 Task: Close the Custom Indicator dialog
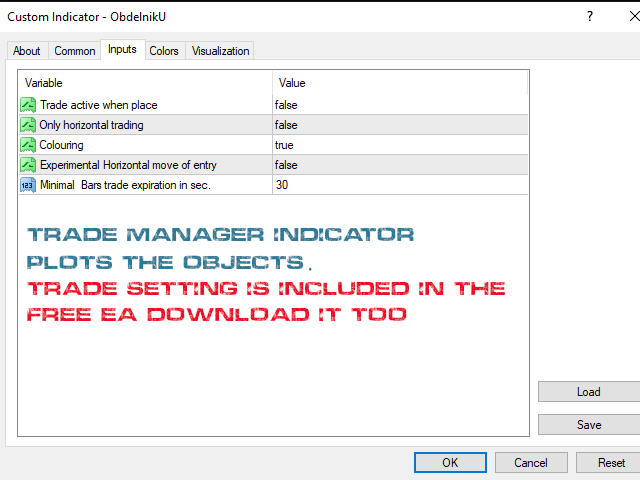(x=634, y=16)
